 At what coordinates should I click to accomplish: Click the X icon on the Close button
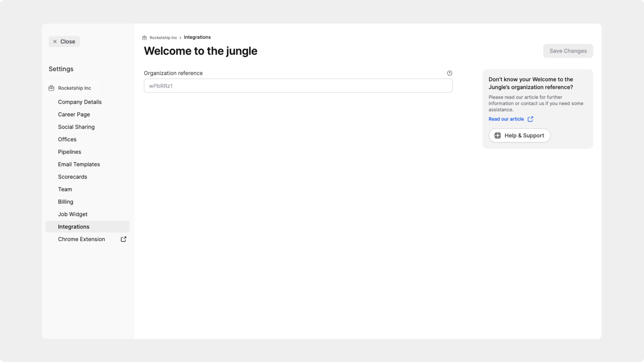55,42
